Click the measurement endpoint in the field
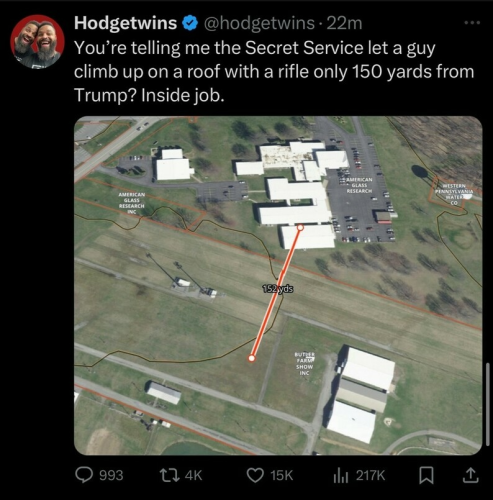The image size is (493, 500). 252,358
